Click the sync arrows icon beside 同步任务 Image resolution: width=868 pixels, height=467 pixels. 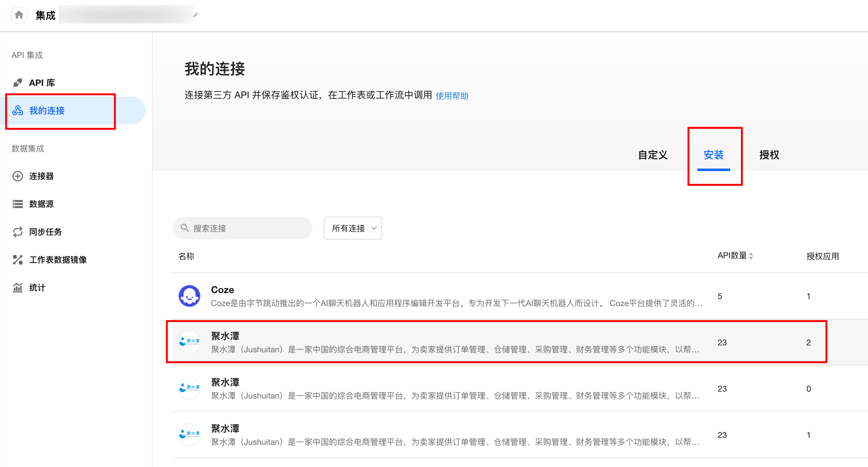17,232
